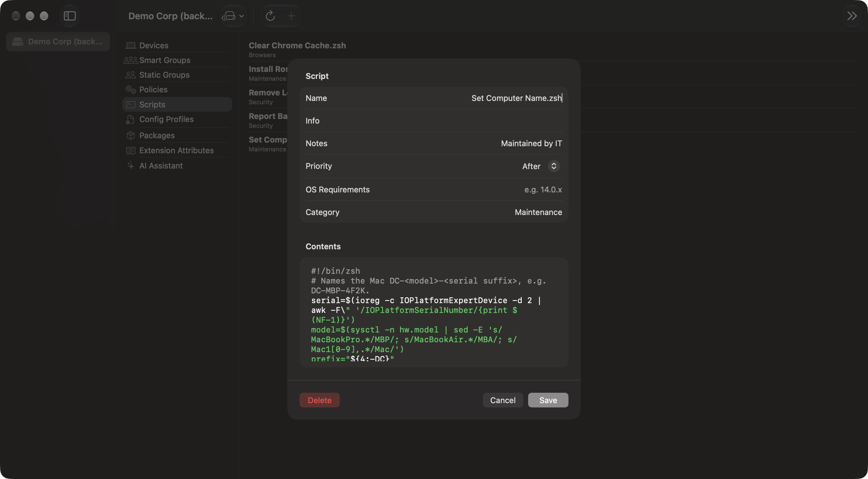Click the Delete button

(x=319, y=400)
